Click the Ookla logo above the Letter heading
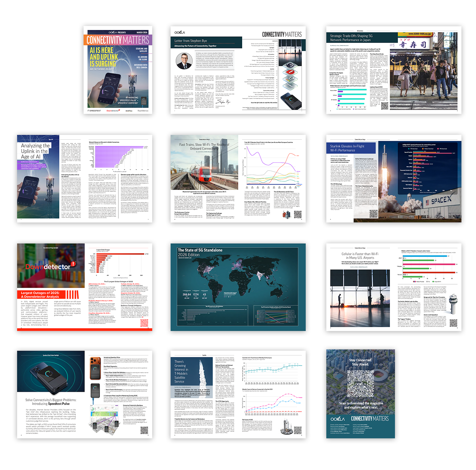Screen dimensions: 476x470 coord(180,32)
